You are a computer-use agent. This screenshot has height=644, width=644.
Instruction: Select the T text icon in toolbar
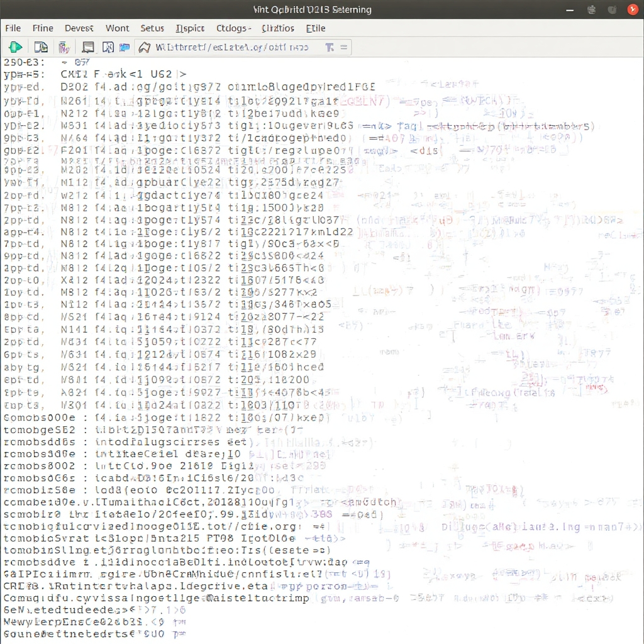click(330, 47)
